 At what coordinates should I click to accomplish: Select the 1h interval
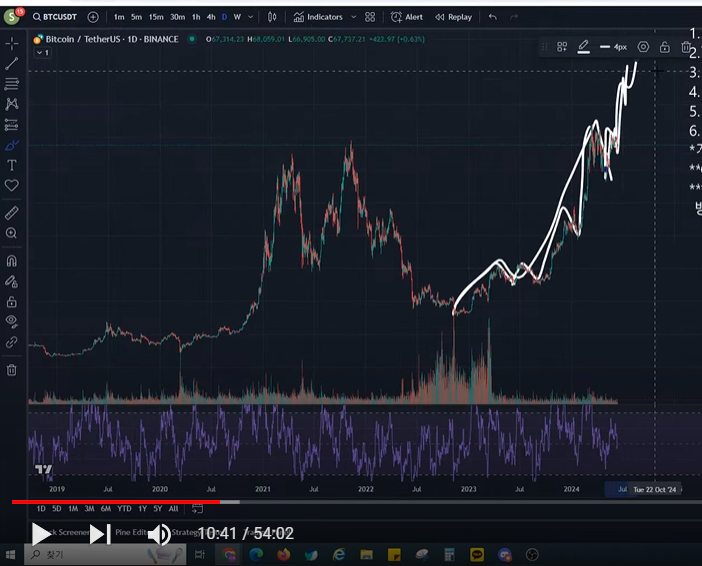196,17
